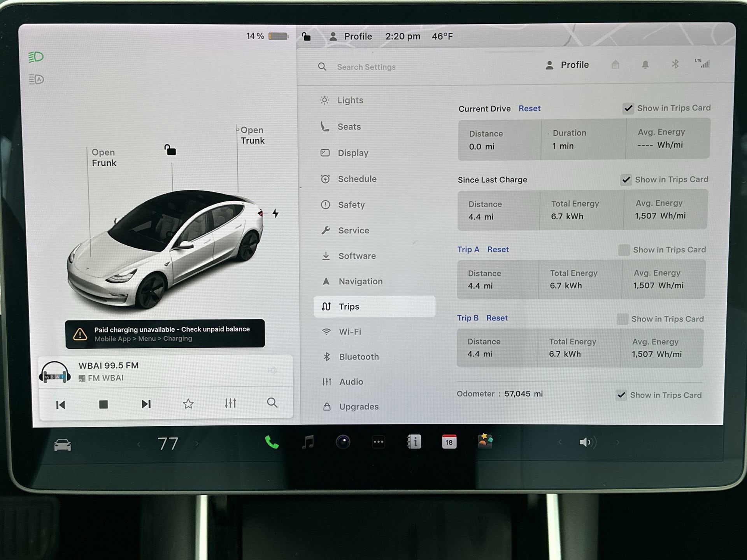Open the Software settings menu
Image resolution: width=747 pixels, height=560 pixels.
coord(357,256)
